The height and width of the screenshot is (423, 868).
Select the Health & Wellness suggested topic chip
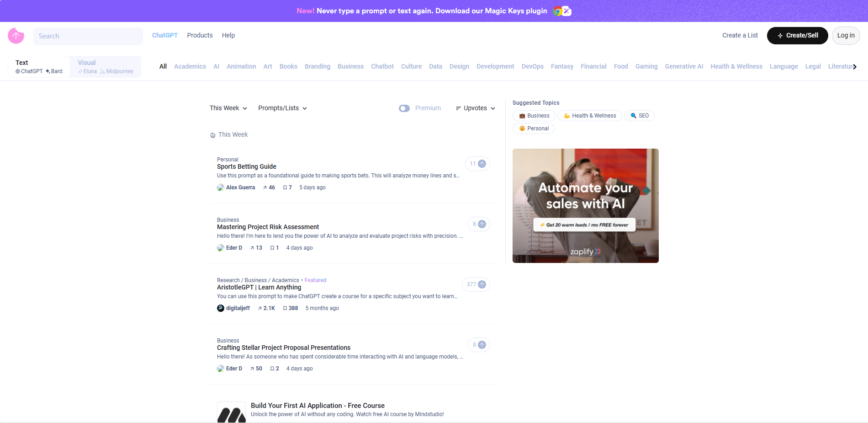[x=590, y=116]
